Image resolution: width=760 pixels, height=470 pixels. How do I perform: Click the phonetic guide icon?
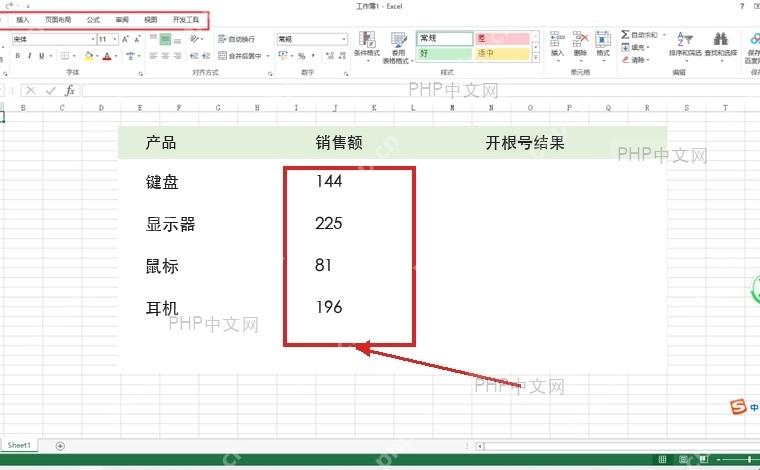tap(130, 56)
